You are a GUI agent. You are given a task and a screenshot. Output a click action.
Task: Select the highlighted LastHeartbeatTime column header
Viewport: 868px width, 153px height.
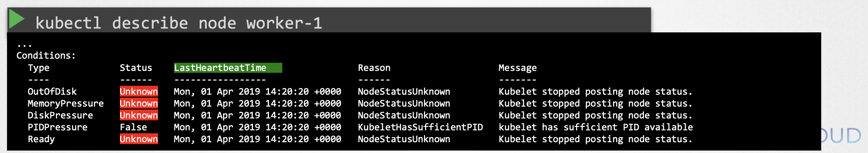(228, 68)
